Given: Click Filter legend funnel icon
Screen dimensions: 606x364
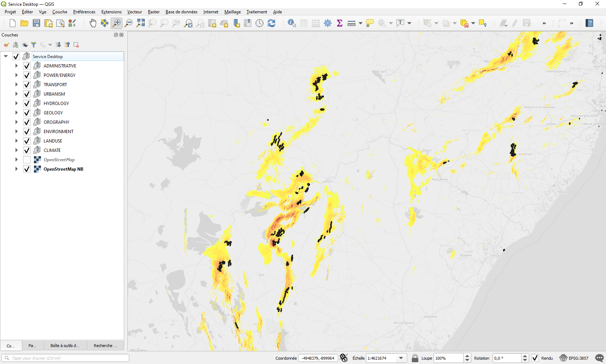Looking at the screenshot, I should [34, 45].
